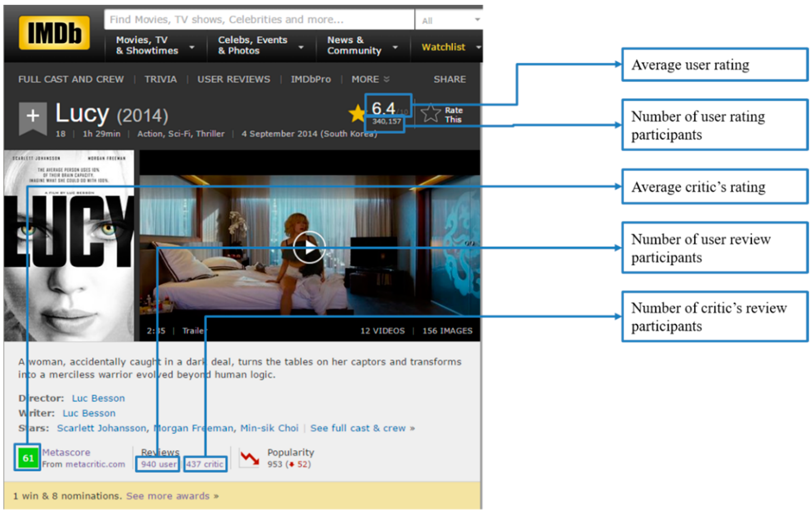812x518 pixels.
Task: Open Full Cast and Crew tab
Action: [x=71, y=79]
